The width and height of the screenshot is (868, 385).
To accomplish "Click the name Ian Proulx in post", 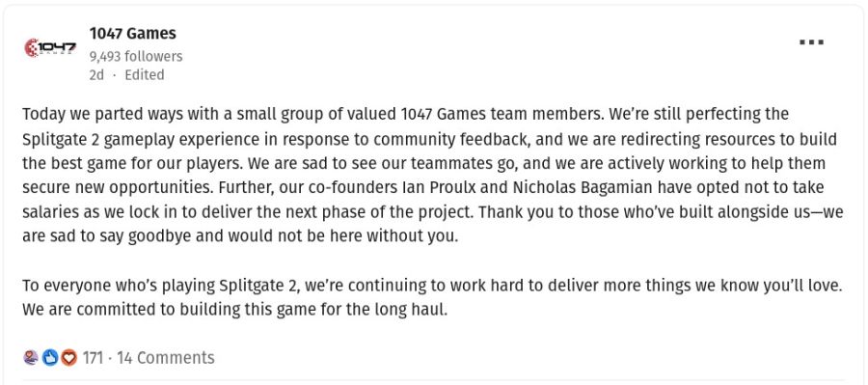I will 437,187.
